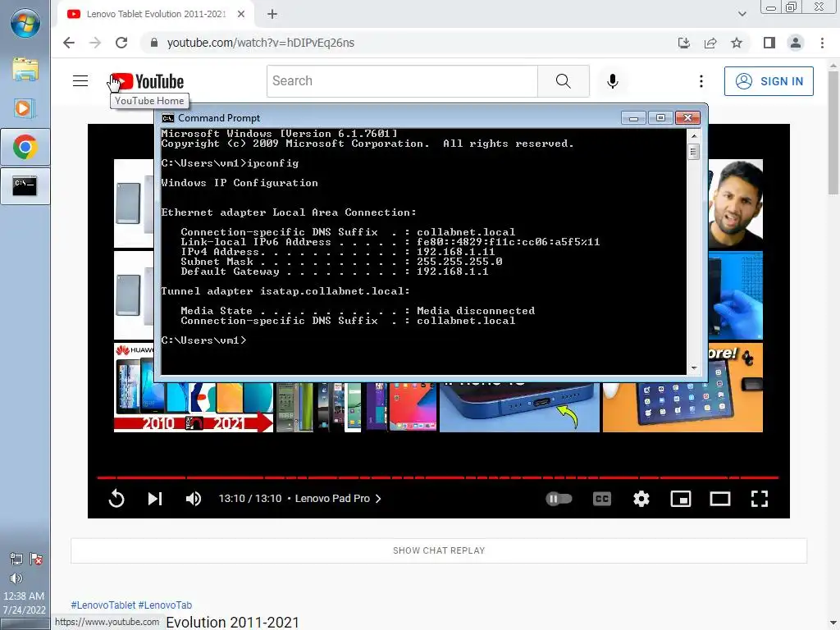Click the YouTube Home logo

coord(148,81)
